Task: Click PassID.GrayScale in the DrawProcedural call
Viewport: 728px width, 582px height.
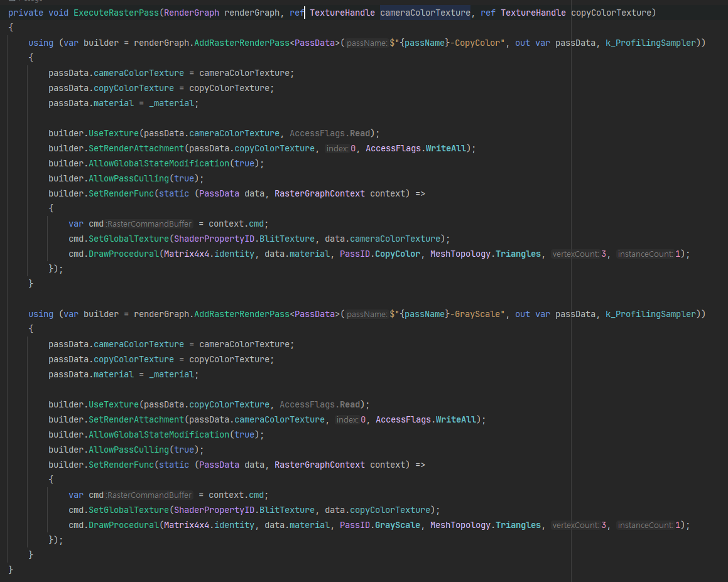Action: point(380,525)
